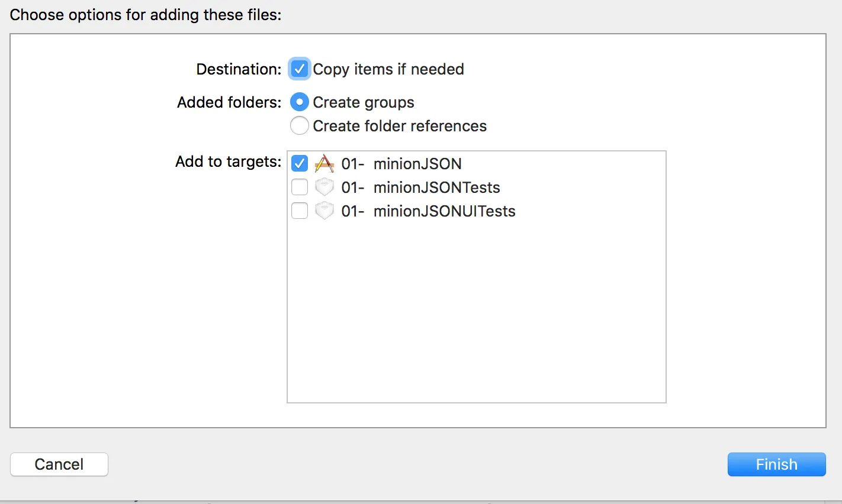Click the minionJSONTests test bundle icon

324,187
